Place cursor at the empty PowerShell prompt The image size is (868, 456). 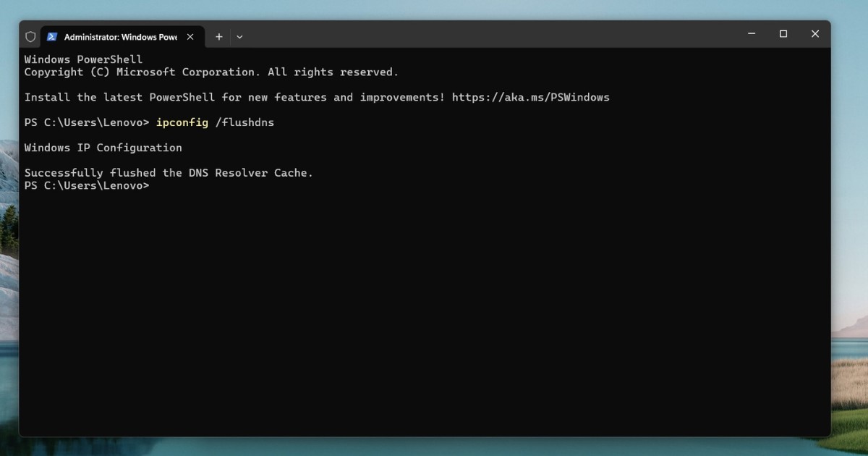(x=156, y=185)
